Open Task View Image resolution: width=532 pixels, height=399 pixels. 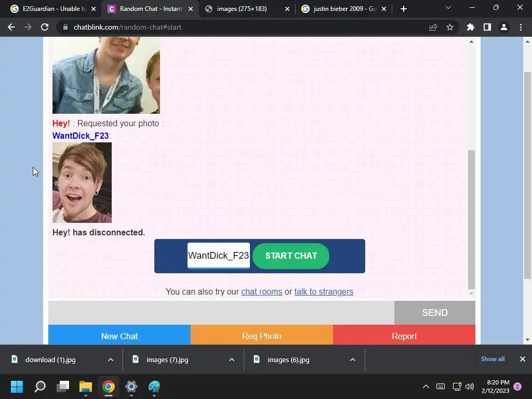coord(63,387)
